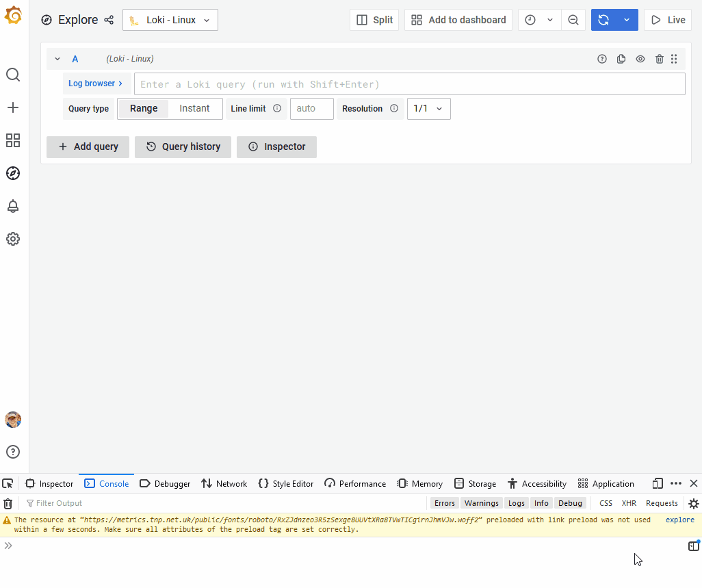This screenshot has width=702, height=588.
Task: Toggle XHR console filter
Action: click(629, 503)
